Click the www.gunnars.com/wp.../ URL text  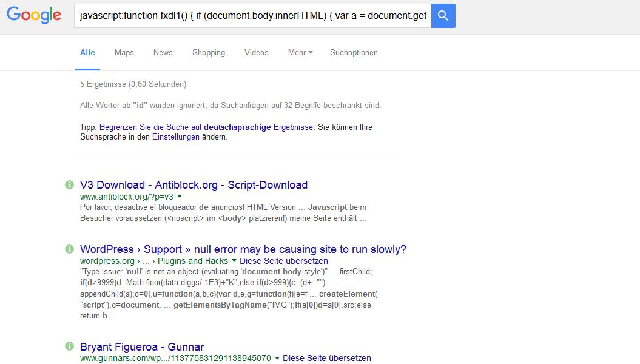(175, 358)
